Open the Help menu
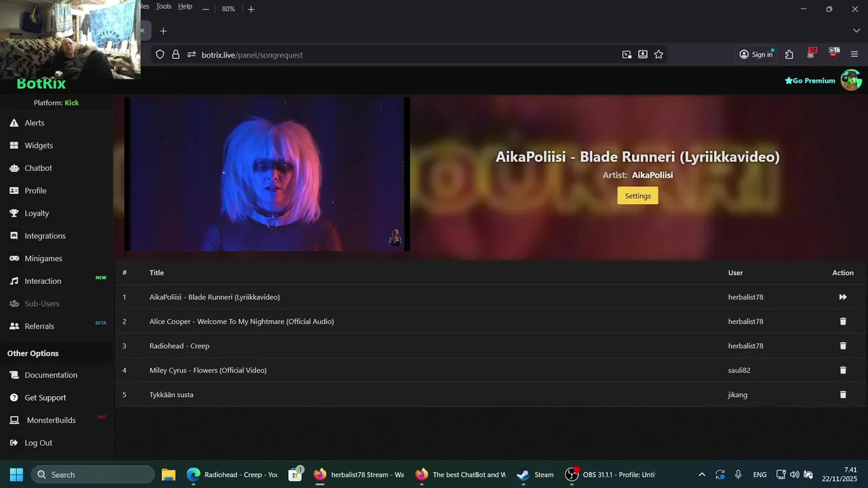Viewport: 868px width, 488px height. point(185,6)
